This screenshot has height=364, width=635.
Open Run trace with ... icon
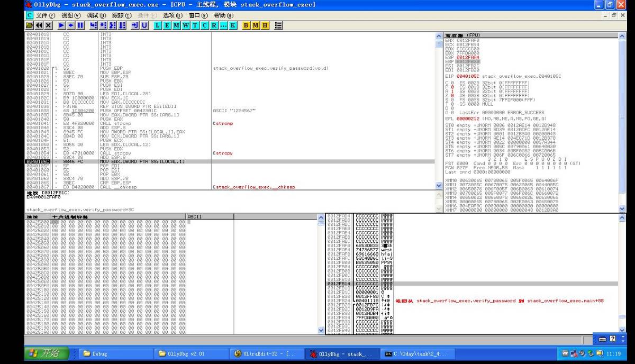[223, 25]
